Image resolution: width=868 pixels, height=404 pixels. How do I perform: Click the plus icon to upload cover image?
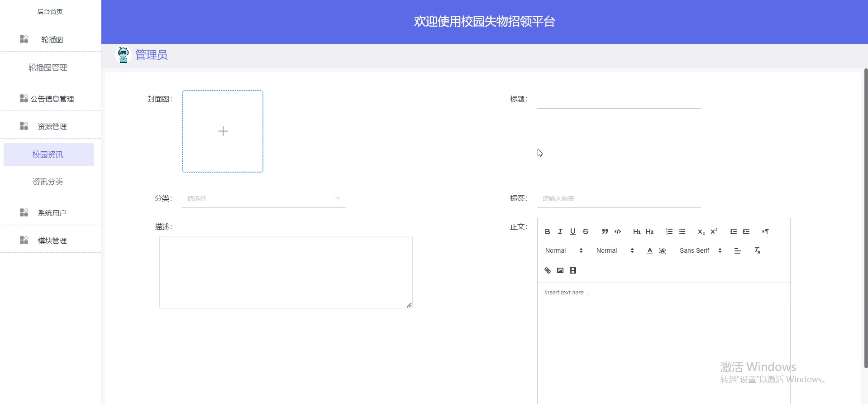223,131
